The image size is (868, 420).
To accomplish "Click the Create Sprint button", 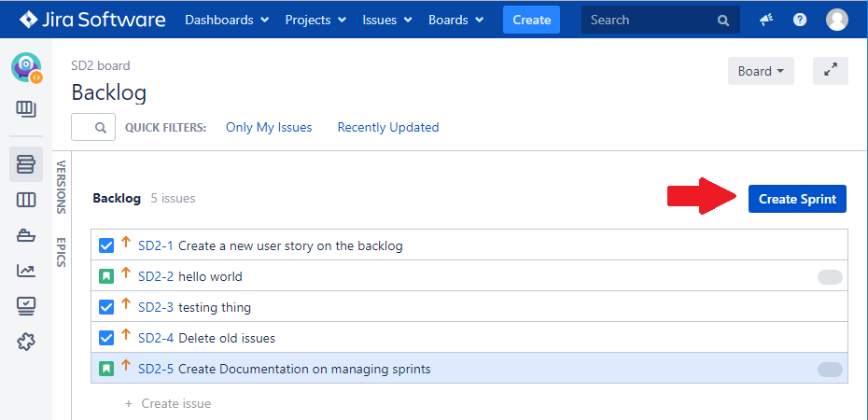I will [x=797, y=199].
